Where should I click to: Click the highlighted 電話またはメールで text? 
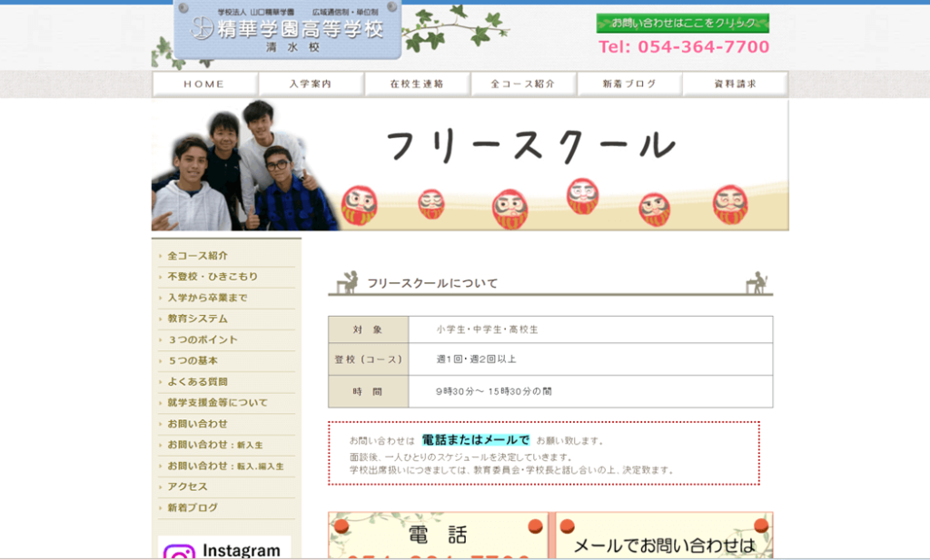tap(476, 439)
